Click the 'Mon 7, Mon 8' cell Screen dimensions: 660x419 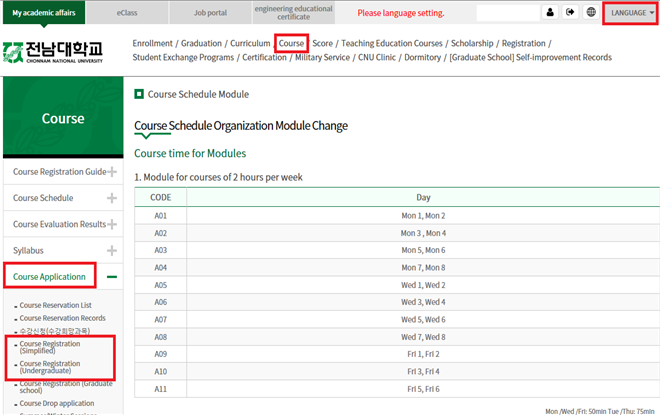pyautogui.click(x=423, y=267)
